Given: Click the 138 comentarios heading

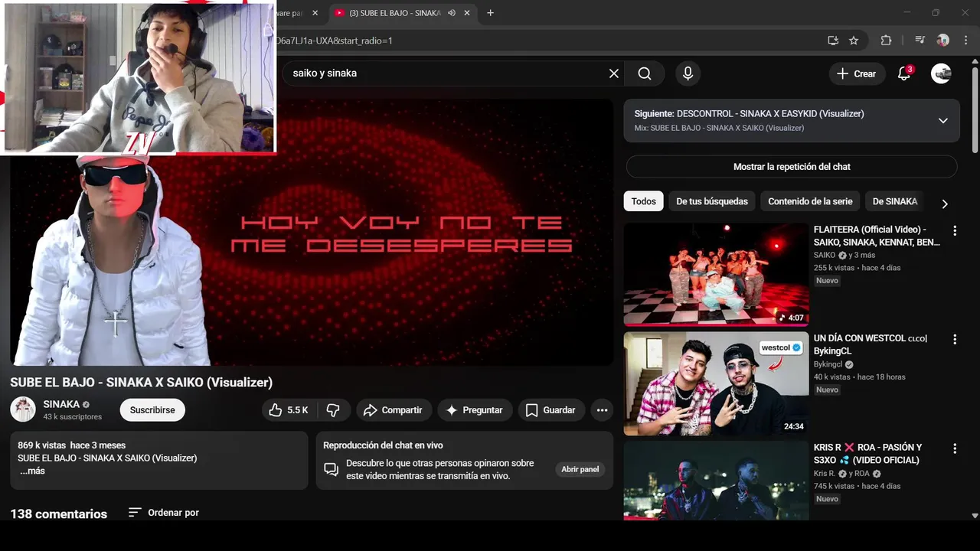Looking at the screenshot, I should coord(59,514).
